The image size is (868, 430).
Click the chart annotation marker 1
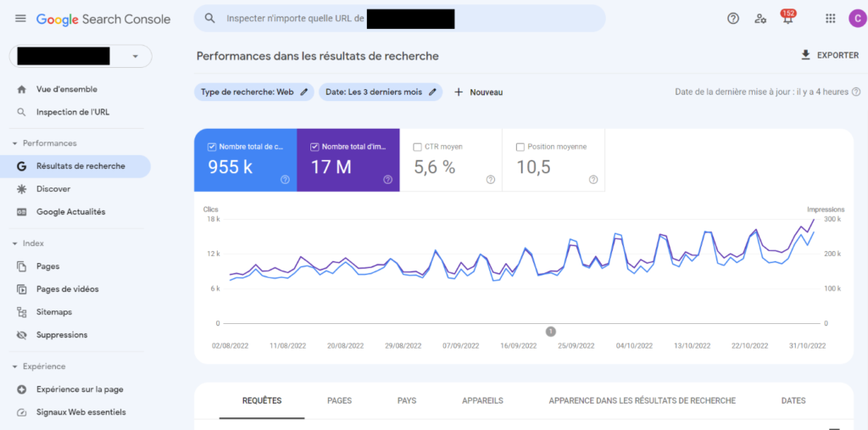pos(550,332)
